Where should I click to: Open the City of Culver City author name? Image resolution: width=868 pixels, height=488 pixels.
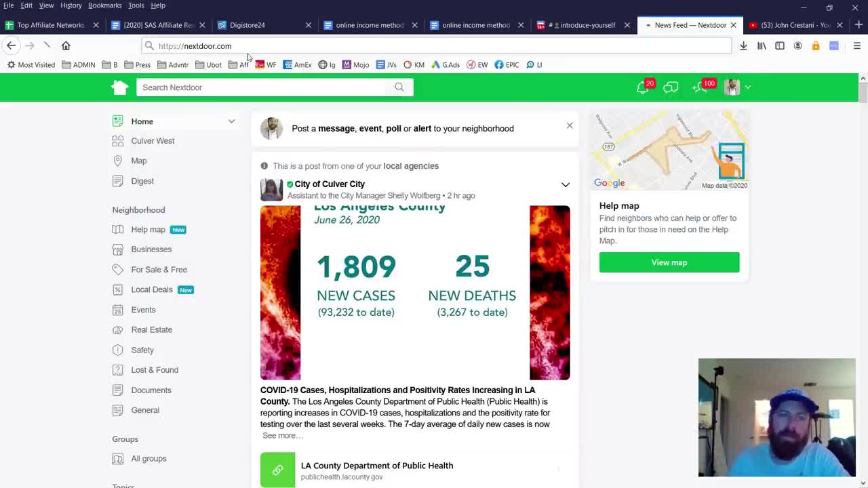(330, 184)
